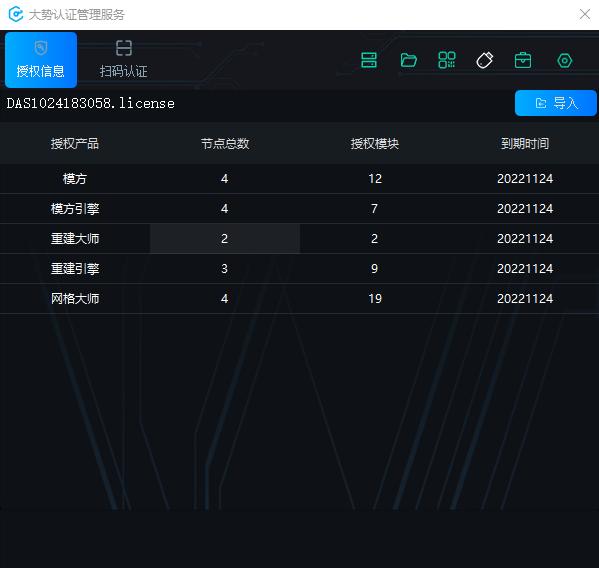Click expiry date 20221124 in 模方 row
The height and width of the screenshot is (568, 599).
click(x=525, y=178)
